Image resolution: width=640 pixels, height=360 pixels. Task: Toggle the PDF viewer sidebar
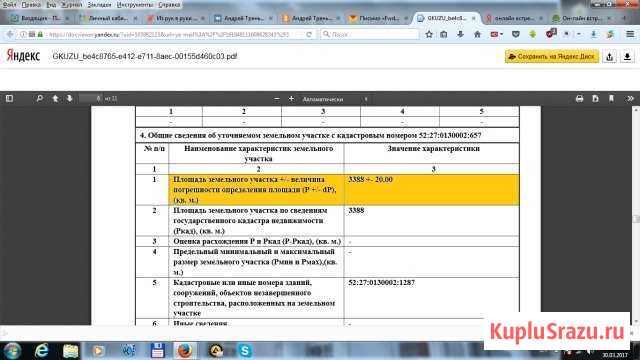pyautogui.click(x=9, y=99)
